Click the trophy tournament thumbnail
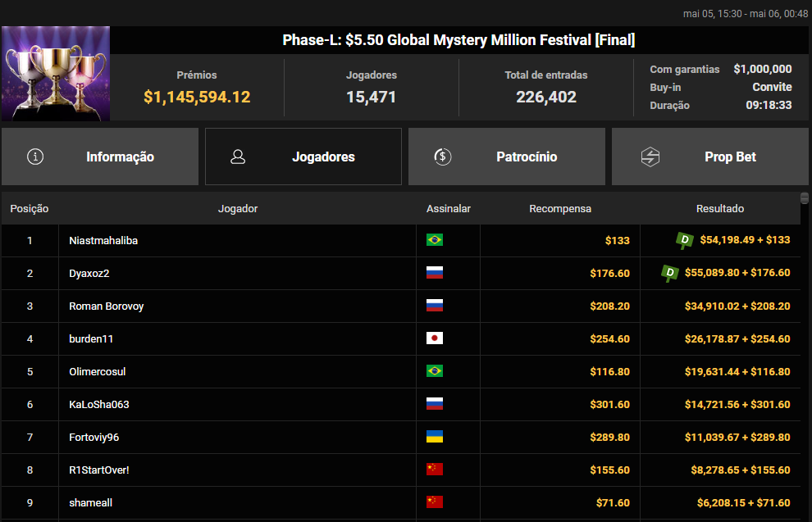The width and height of the screenshot is (812, 522). [x=56, y=74]
